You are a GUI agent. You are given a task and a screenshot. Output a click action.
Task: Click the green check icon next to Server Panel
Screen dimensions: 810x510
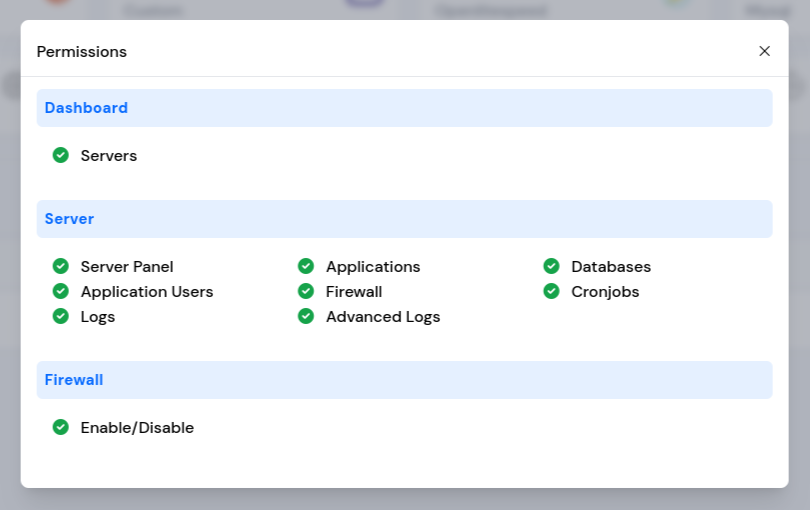pos(60,267)
